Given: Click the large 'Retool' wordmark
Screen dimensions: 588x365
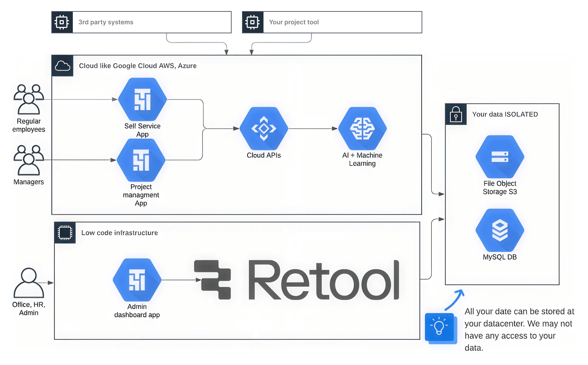Looking at the screenshot, I should [324, 280].
